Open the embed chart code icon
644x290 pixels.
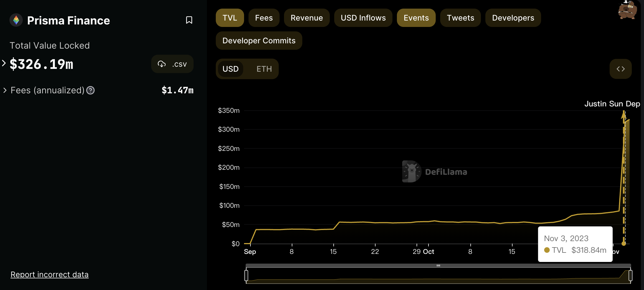tap(620, 69)
